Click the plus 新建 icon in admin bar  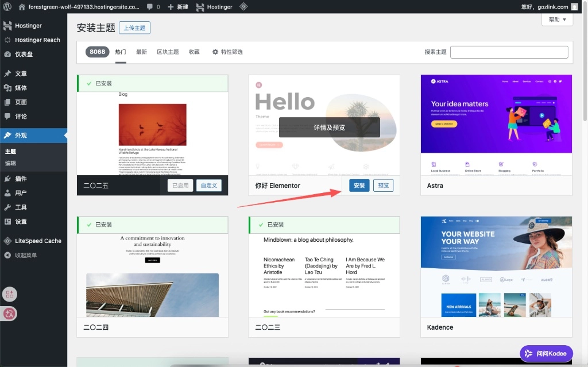171,7
